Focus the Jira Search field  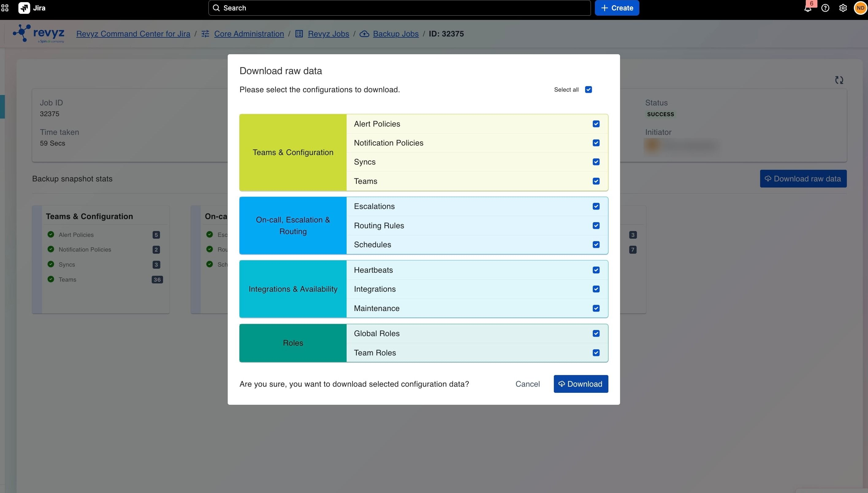tap(400, 8)
